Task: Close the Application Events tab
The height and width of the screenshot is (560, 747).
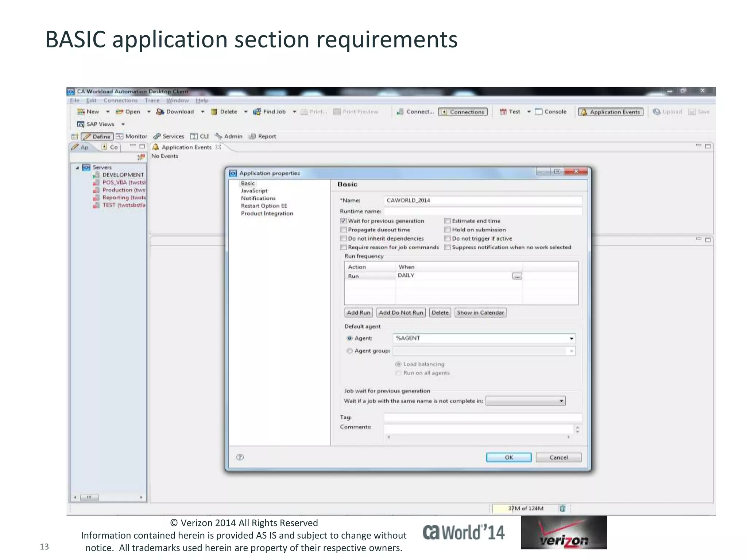Action: tap(218, 147)
